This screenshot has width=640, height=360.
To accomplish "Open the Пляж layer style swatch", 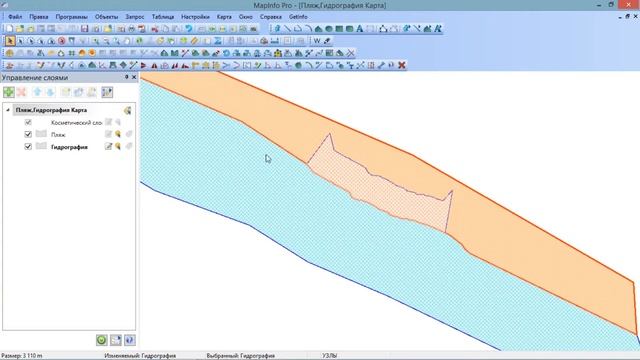I will click(x=41, y=134).
